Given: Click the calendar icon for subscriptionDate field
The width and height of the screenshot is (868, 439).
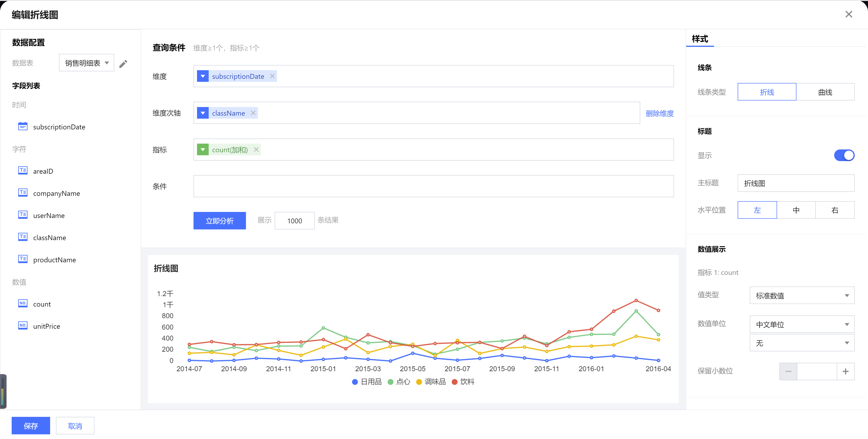Looking at the screenshot, I should point(23,126).
